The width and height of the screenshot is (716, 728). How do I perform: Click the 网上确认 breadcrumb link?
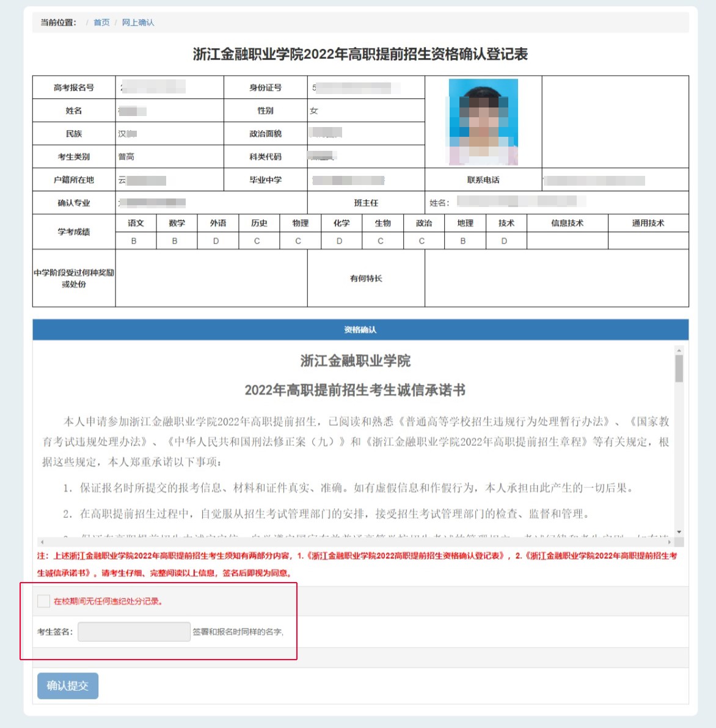pos(138,23)
